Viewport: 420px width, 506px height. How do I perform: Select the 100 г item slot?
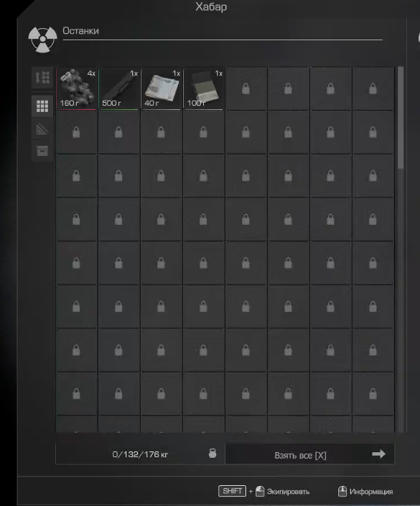pos(204,88)
